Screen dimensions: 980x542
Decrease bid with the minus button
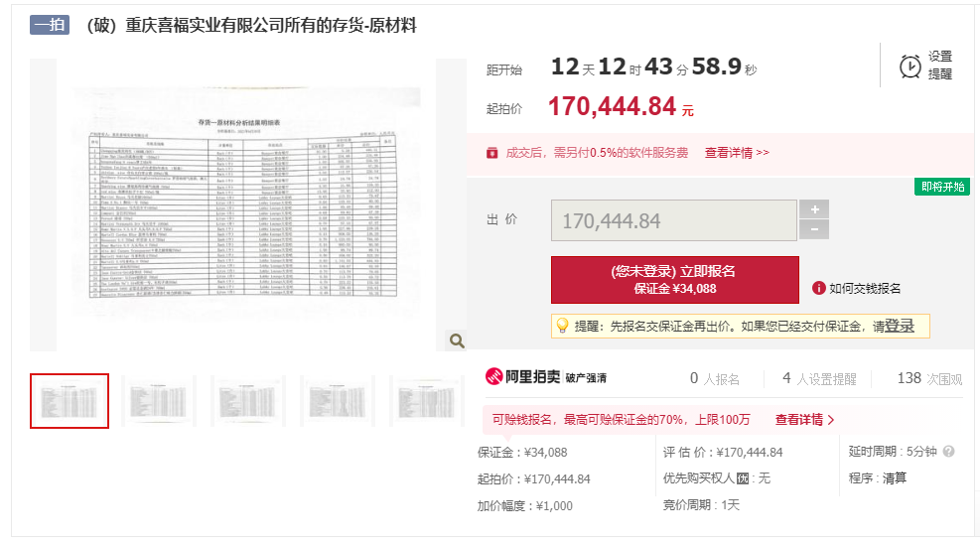[814, 229]
